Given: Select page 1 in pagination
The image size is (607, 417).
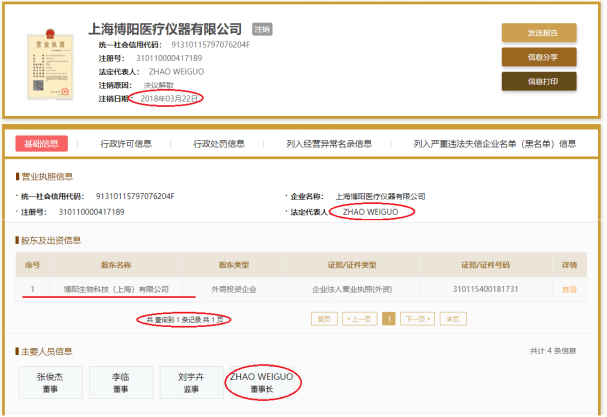Looking at the screenshot, I should point(389,319).
